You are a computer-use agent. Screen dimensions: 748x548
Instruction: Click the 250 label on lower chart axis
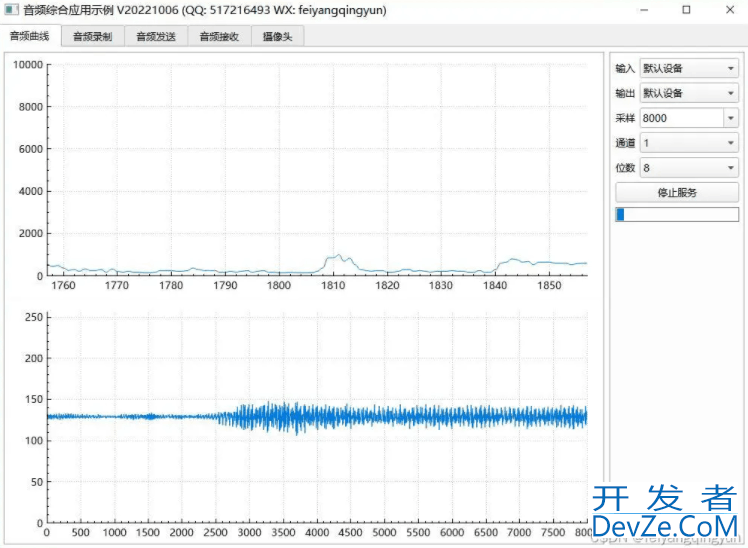pyautogui.click(x=34, y=317)
